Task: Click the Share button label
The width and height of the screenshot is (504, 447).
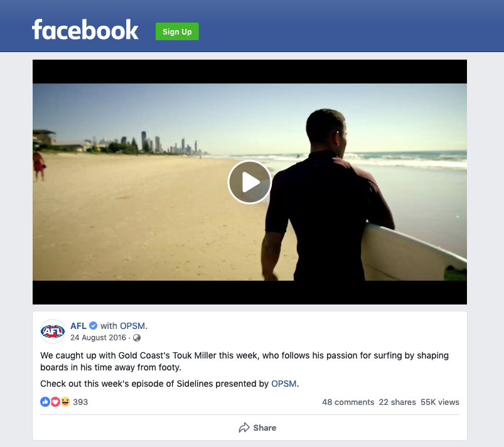Action: point(264,428)
